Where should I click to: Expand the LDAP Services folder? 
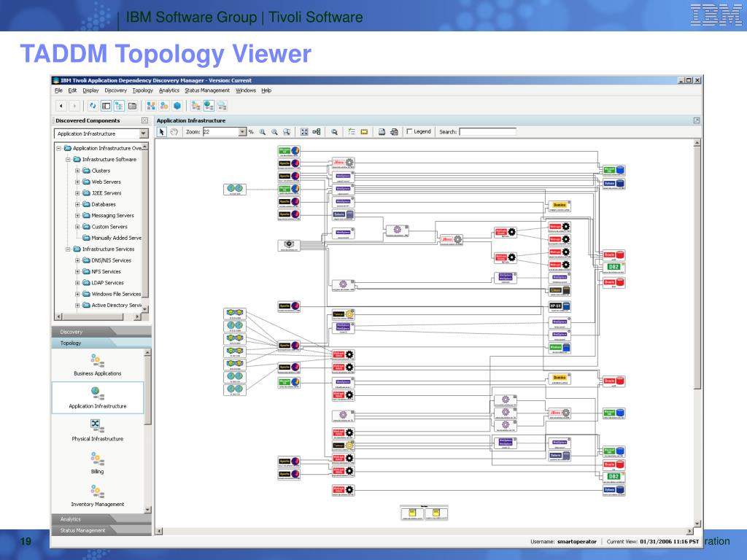coord(77,283)
